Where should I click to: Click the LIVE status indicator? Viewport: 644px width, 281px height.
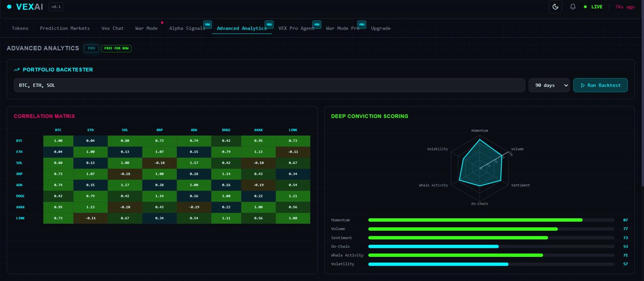(593, 7)
